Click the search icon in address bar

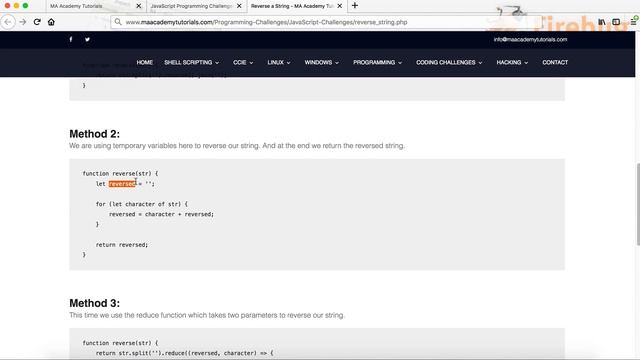118,22
